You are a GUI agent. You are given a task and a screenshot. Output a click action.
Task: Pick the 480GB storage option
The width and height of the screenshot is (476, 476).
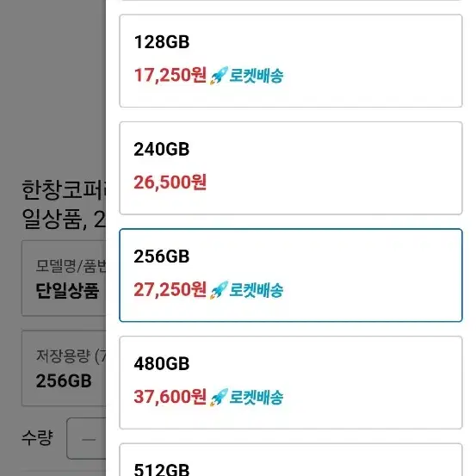click(291, 382)
